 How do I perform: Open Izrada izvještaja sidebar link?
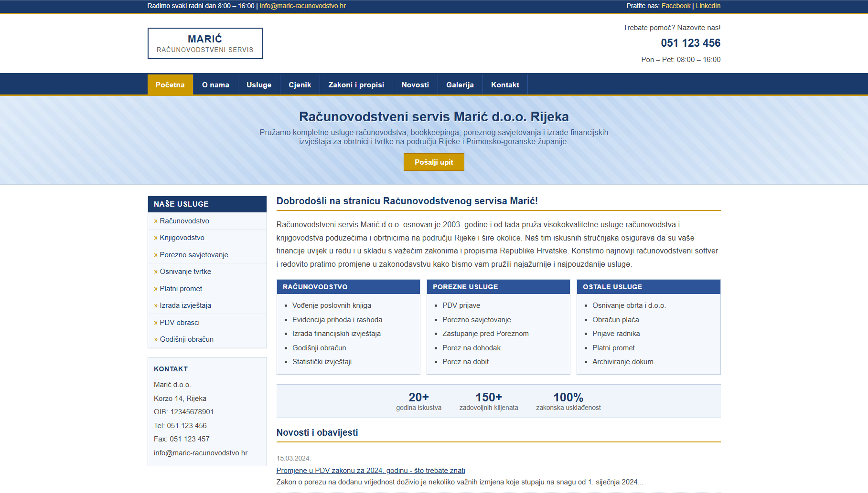click(x=207, y=305)
